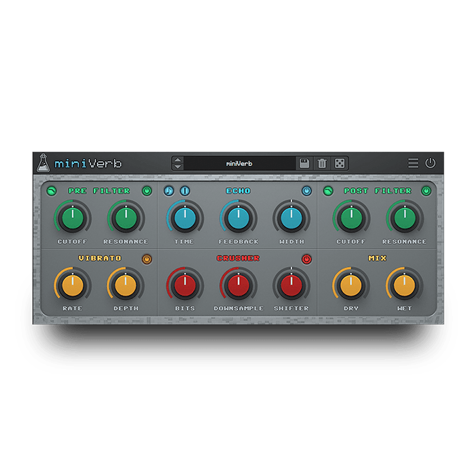Click the Vibrato Rate knob
Screen dimensions: 476x476
73,286
